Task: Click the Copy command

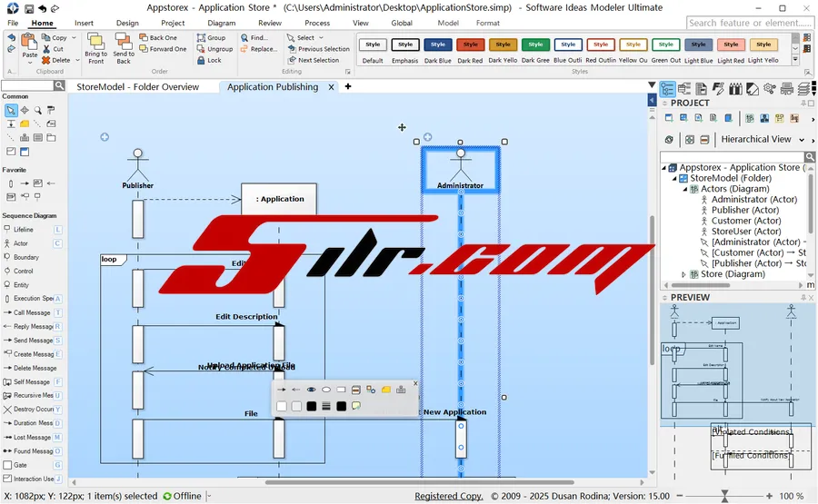Action: click(55, 37)
